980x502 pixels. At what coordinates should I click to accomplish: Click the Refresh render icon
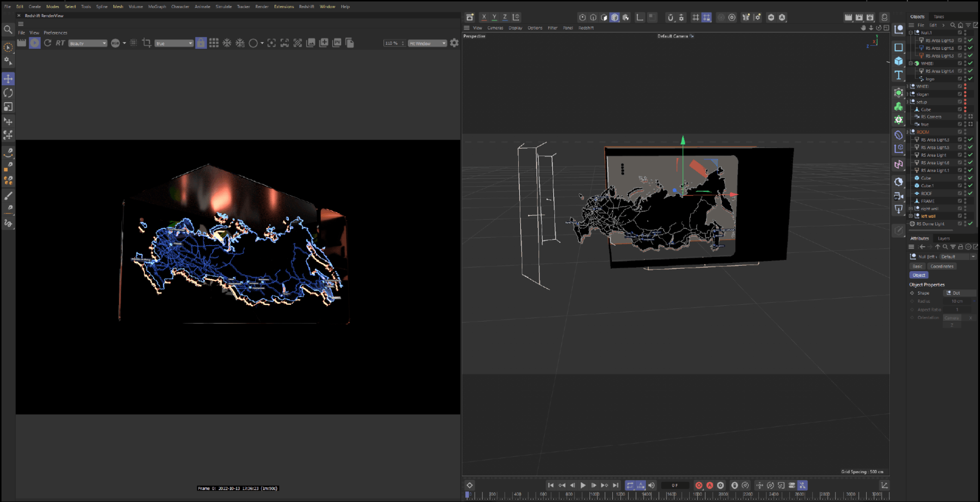pos(48,43)
